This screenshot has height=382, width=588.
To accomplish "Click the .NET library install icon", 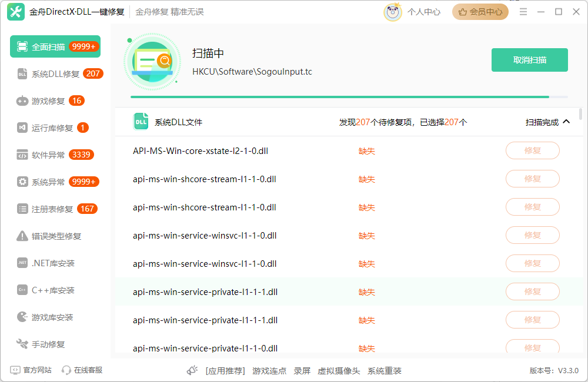I will (x=22, y=263).
